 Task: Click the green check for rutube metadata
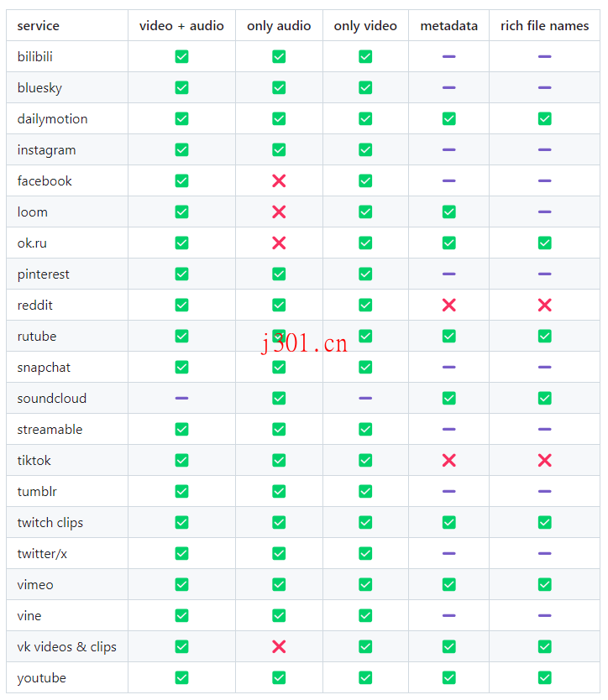tap(449, 337)
